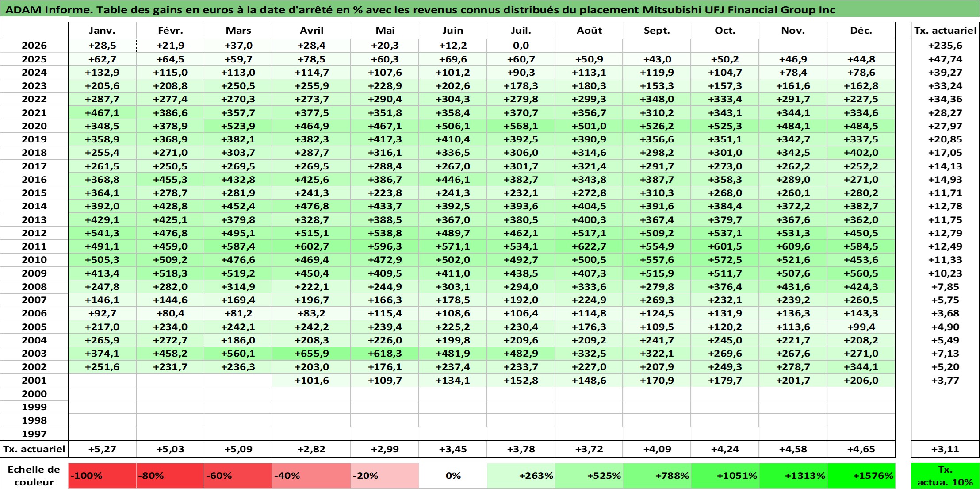Select the 'Juil.' column header
This screenshot has width=980, height=489.
(521, 31)
